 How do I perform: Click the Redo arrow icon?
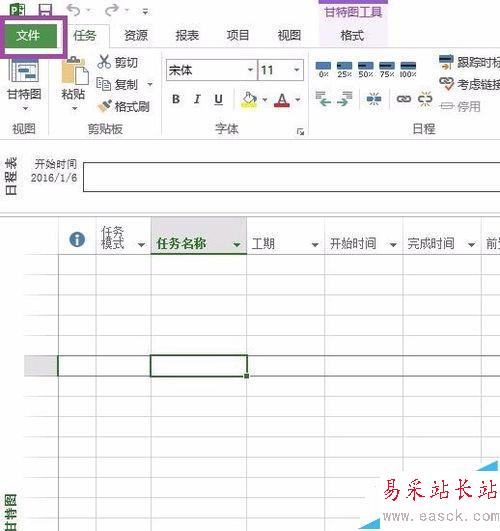pos(112,10)
